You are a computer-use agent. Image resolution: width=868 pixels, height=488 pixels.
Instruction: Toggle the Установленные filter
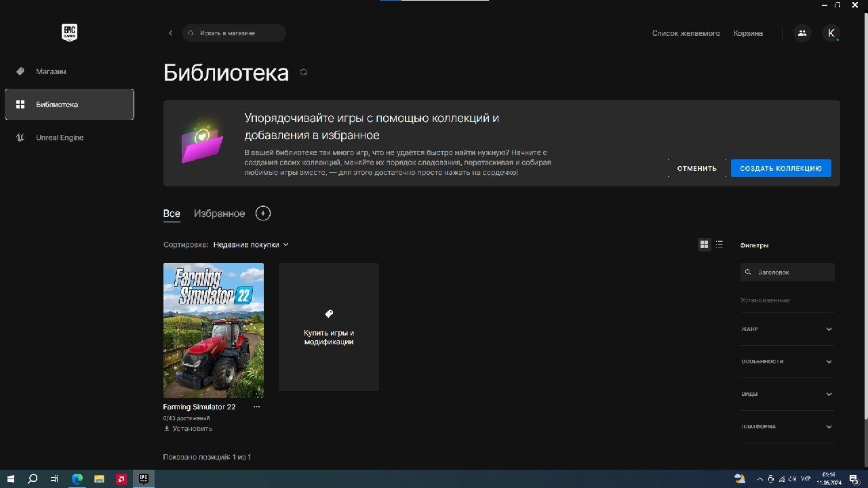(765, 300)
